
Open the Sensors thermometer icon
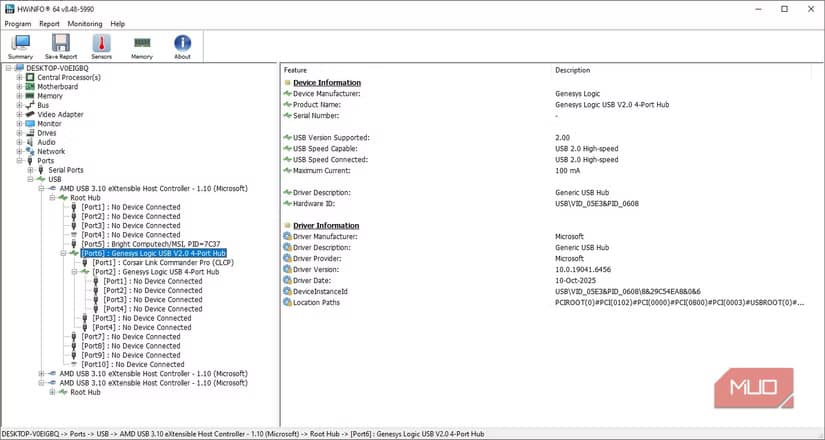pos(102,43)
